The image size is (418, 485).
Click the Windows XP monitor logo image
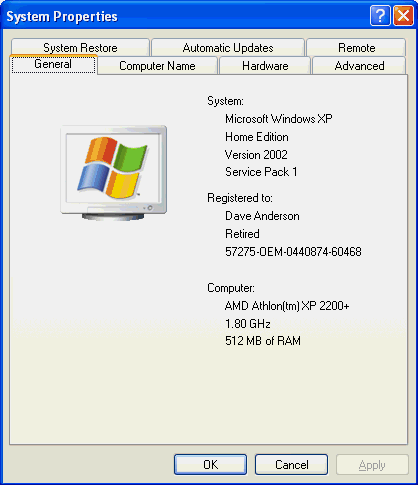coord(114,173)
